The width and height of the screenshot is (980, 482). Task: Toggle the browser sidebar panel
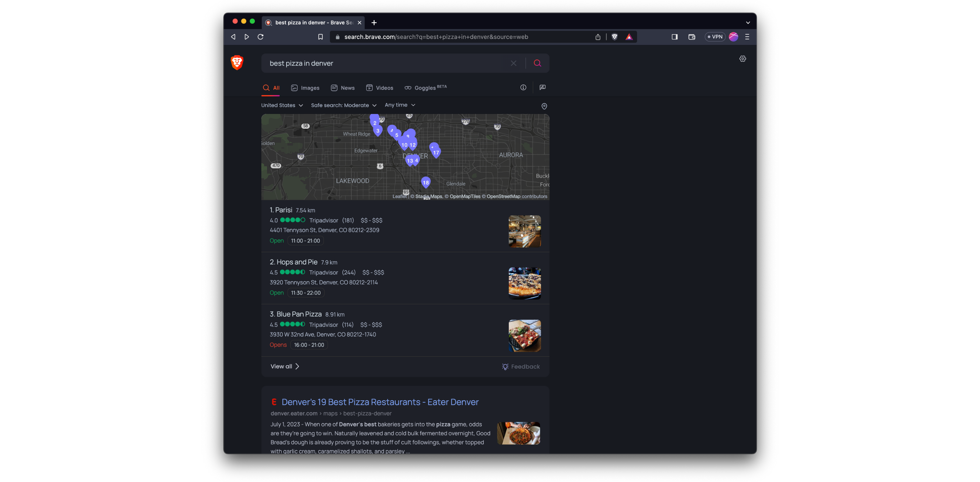click(x=674, y=37)
